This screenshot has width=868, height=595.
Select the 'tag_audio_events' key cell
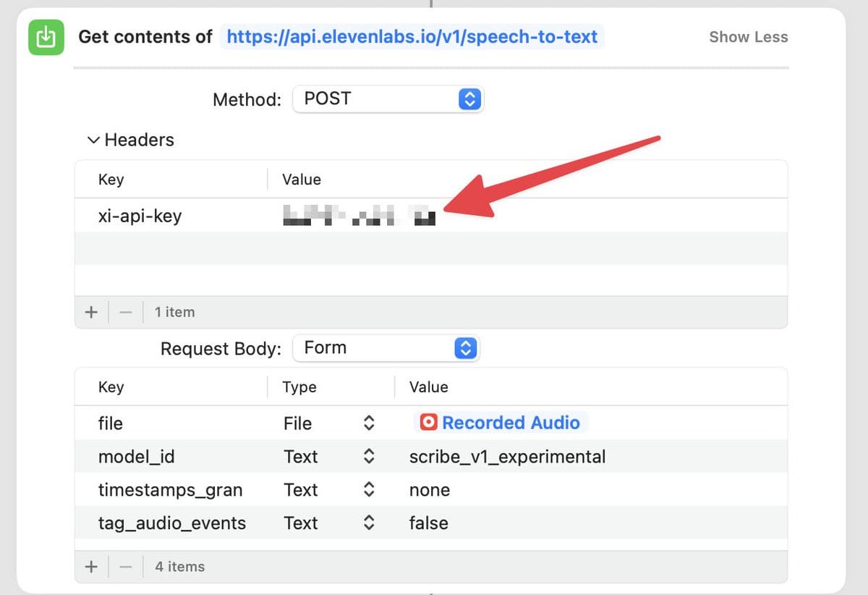pos(172,523)
